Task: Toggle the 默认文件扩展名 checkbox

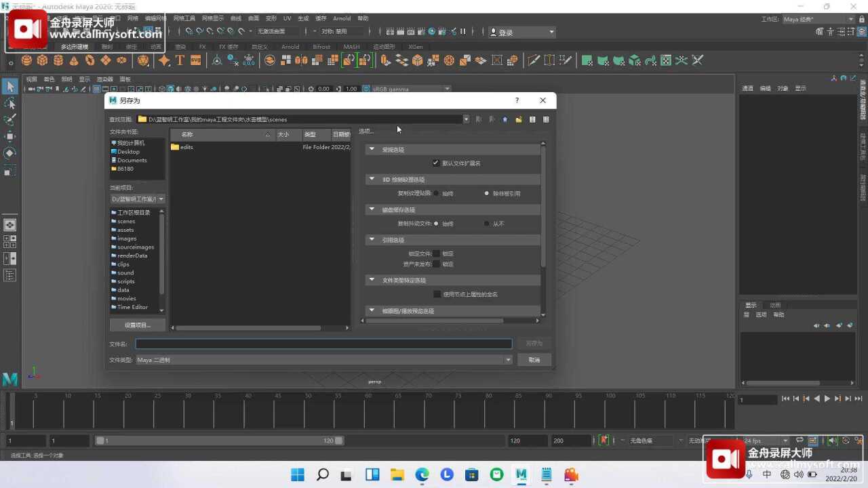Action: pos(436,163)
